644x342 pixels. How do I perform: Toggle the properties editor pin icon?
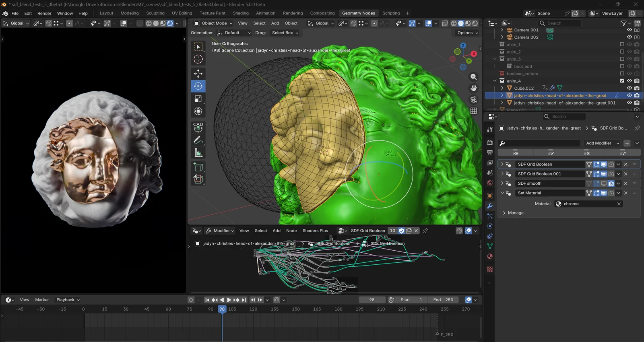[637, 128]
